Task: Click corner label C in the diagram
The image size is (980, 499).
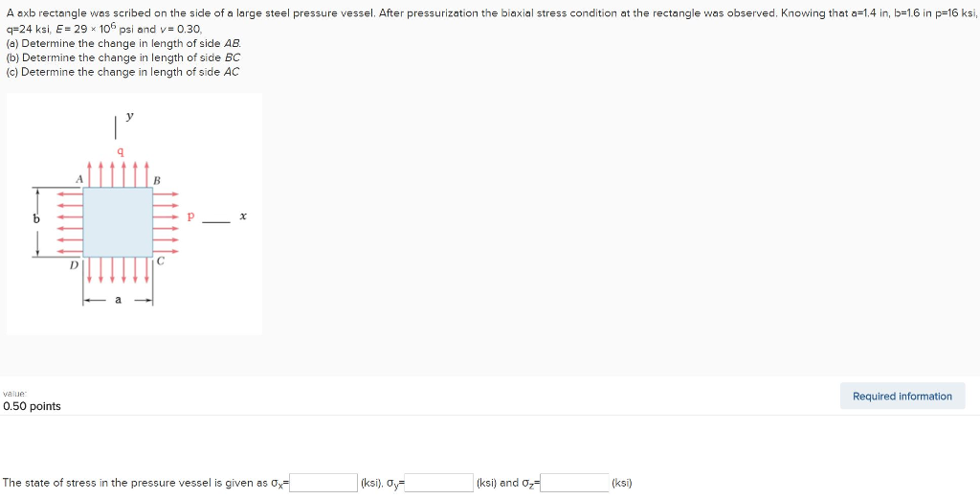Action: coord(161,261)
